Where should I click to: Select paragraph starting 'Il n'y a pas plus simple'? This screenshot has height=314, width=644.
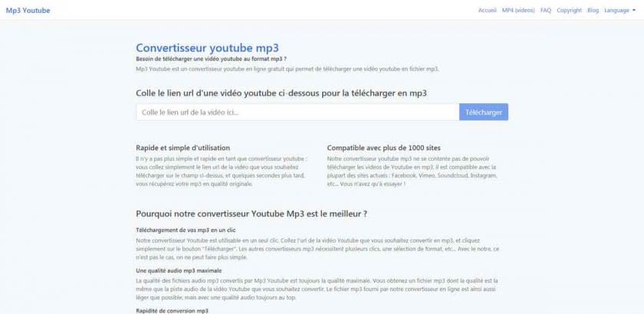[x=222, y=171]
